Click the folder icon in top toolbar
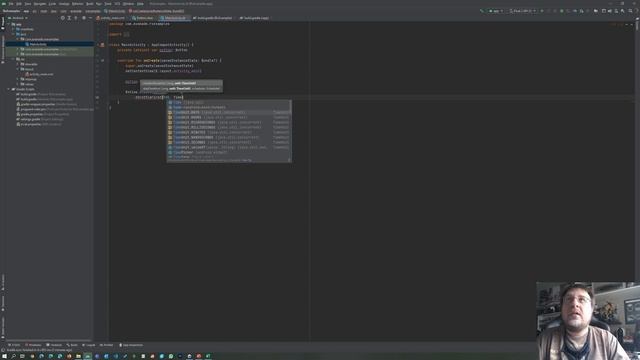Image resolution: width=640 pixels, height=360 pixels. coord(596,11)
